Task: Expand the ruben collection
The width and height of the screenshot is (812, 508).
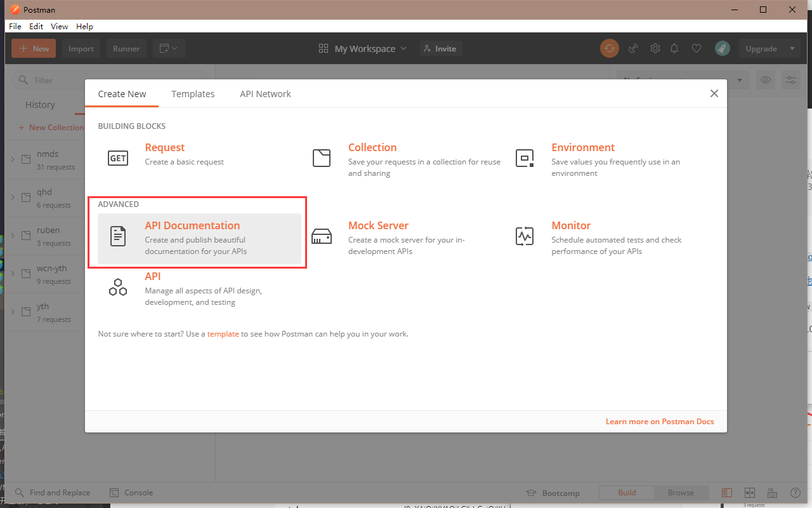Action: click(x=13, y=236)
